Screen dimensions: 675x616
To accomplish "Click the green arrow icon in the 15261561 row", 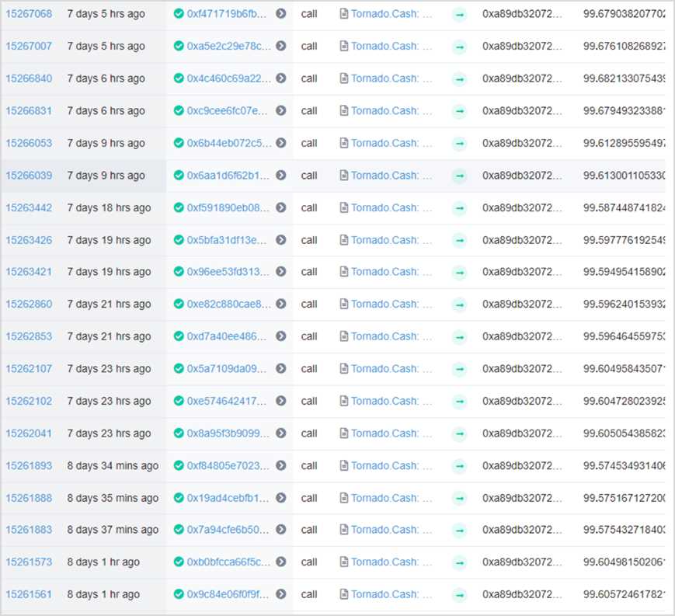I will pyautogui.click(x=460, y=594).
